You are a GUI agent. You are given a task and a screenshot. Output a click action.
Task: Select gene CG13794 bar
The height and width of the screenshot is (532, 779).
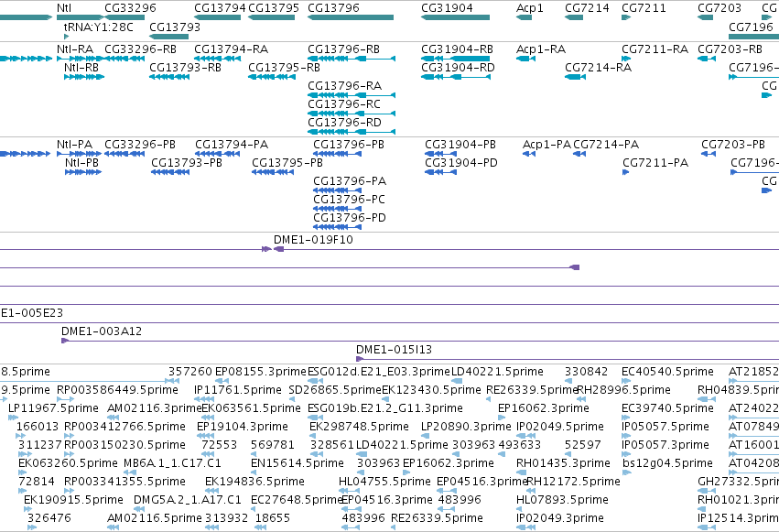(217, 17)
